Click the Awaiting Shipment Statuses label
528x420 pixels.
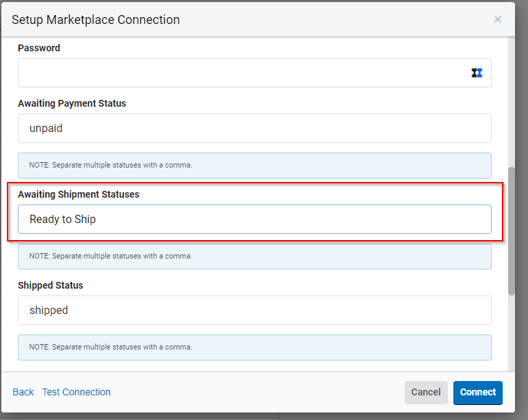pyautogui.click(x=78, y=194)
